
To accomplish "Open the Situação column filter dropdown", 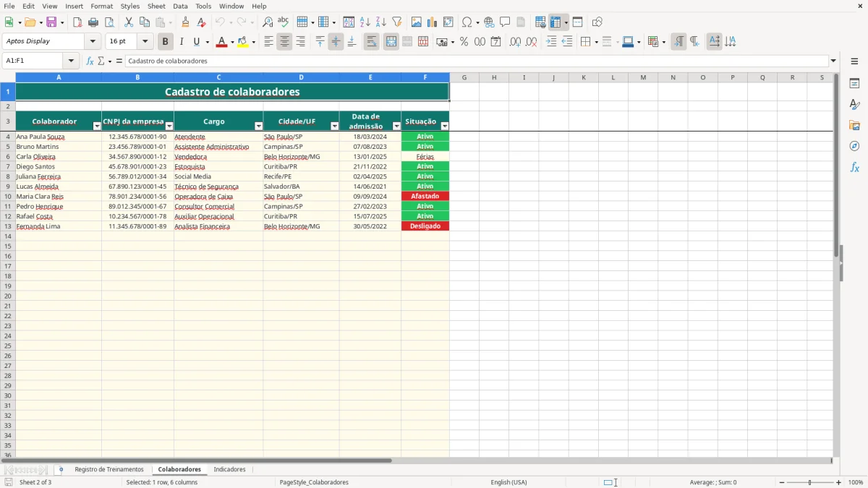I will pos(445,126).
